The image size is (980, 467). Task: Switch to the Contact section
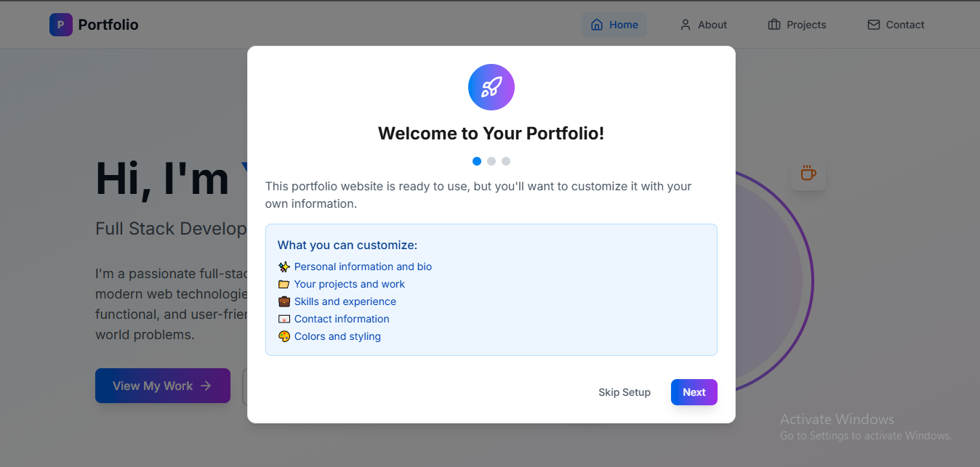[896, 24]
